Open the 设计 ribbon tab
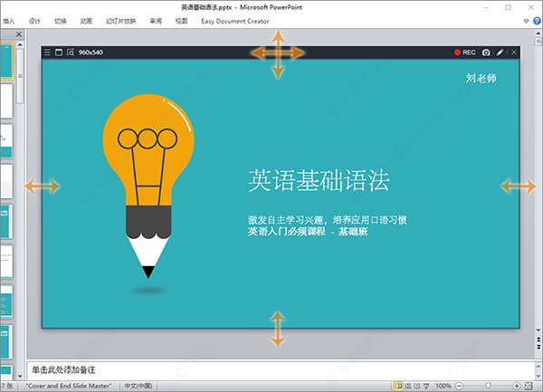Image resolution: width=543 pixels, height=392 pixels. (34, 20)
